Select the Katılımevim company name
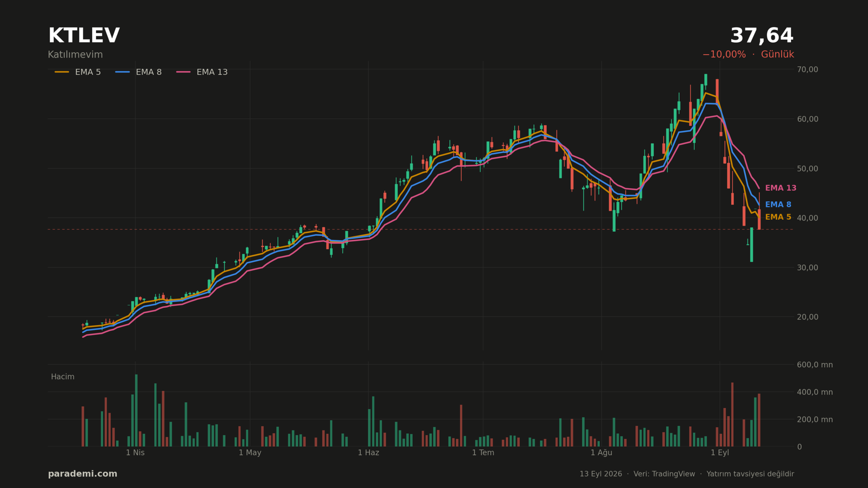The image size is (868, 488). 75,55
